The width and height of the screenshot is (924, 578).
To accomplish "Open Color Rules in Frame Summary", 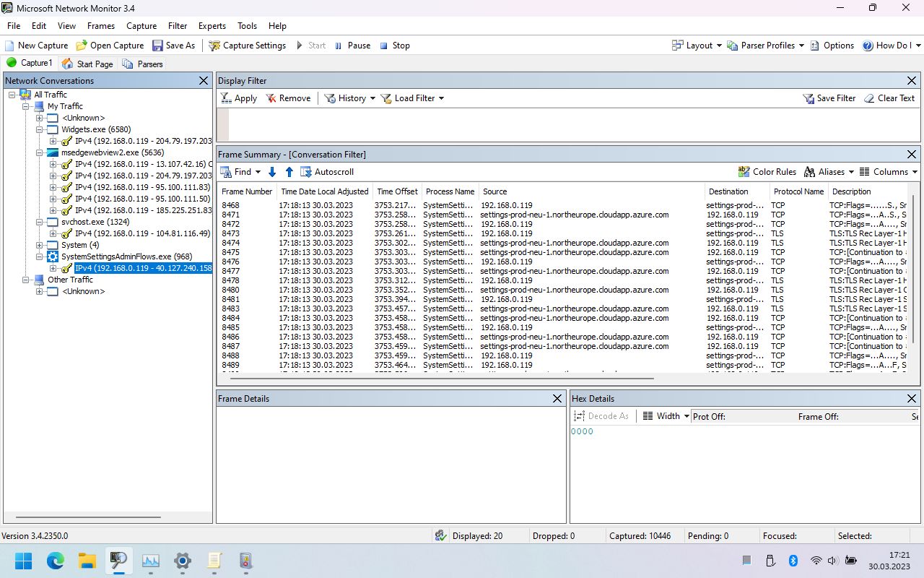I will point(767,172).
